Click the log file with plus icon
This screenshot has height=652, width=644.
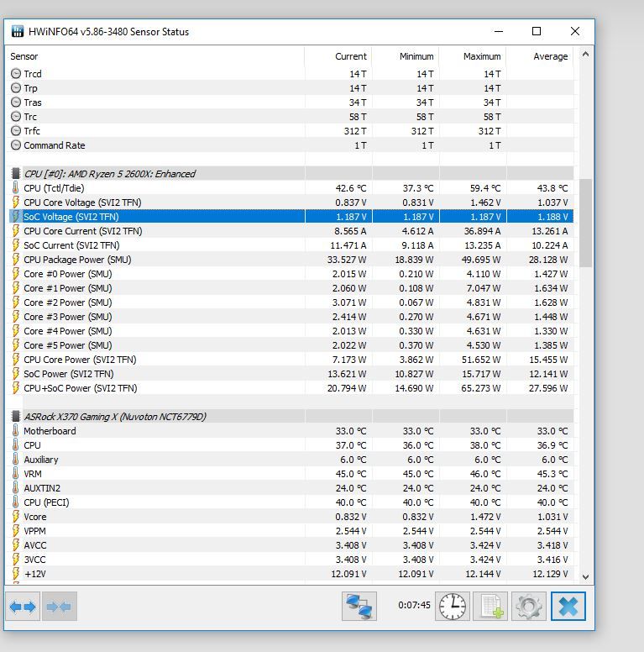coord(490,607)
